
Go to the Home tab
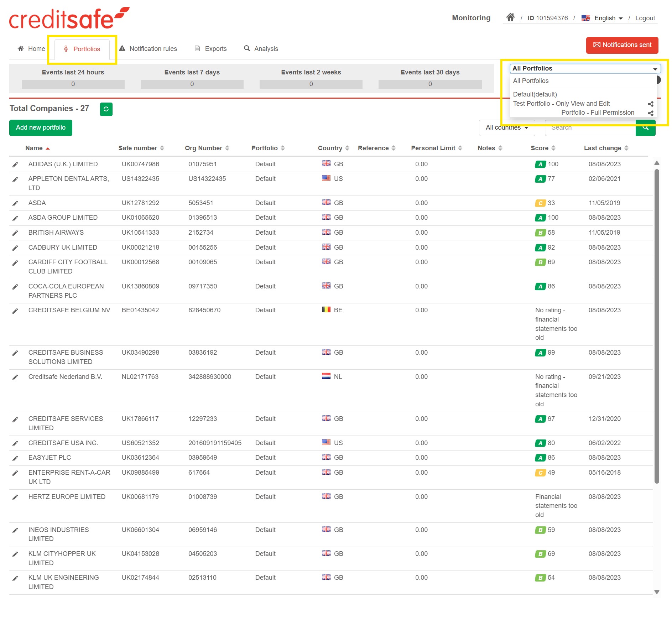[31, 49]
